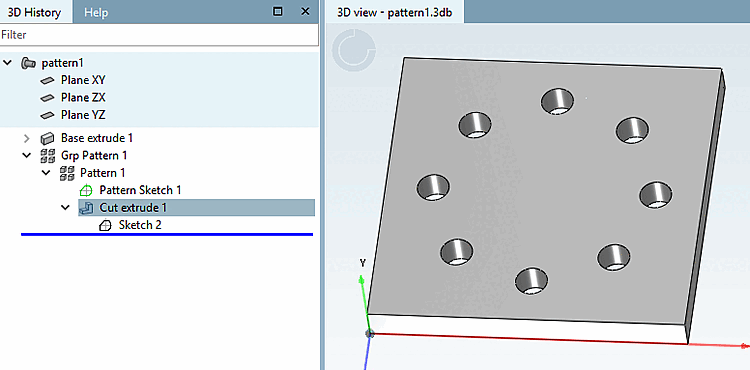Collapse the pattern1 root node
The width and height of the screenshot is (750, 370).
8,63
